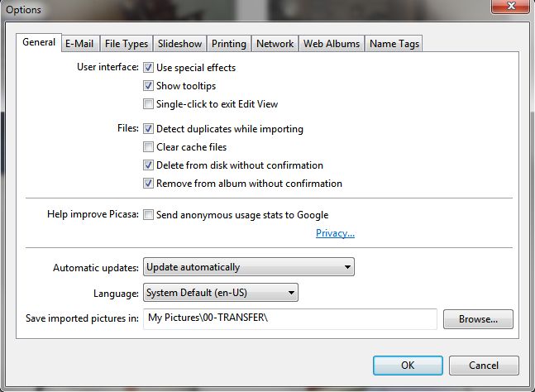Click the Save imported pictures path field
This screenshot has height=392, width=535.
(x=290, y=318)
